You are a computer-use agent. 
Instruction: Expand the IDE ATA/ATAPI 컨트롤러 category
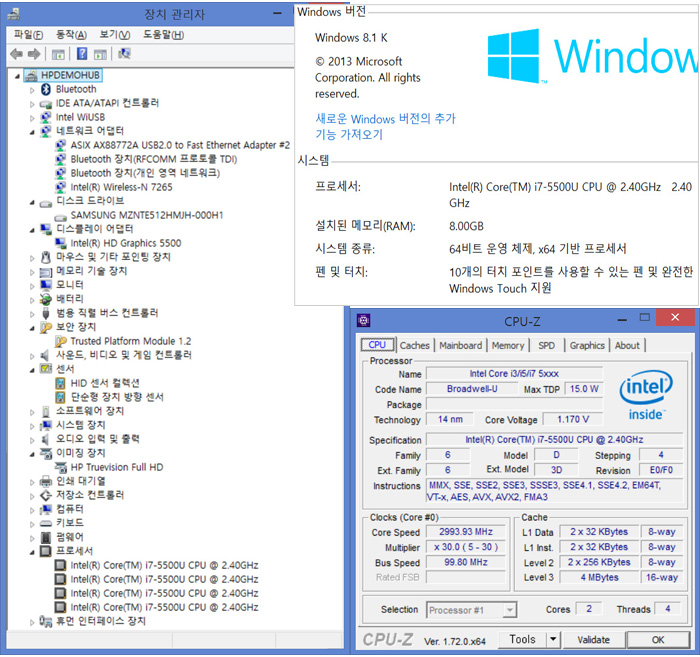tap(32, 104)
